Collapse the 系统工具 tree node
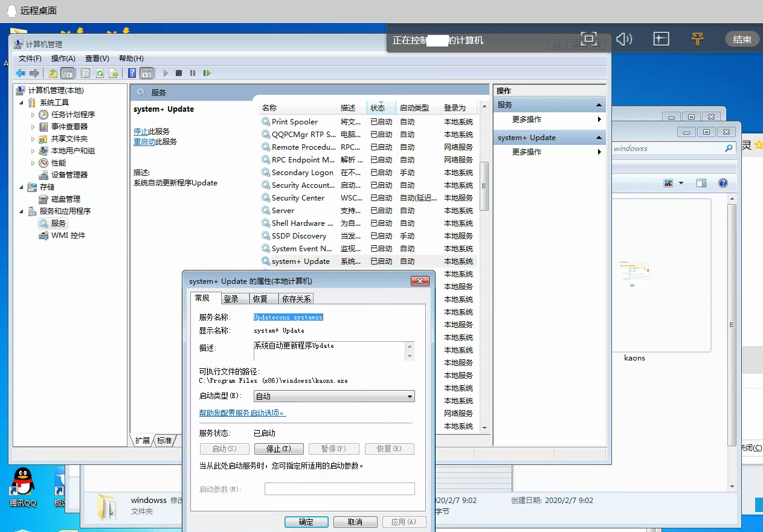Image resolution: width=763 pixels, height=532 pixels. (x=22, y=103)
